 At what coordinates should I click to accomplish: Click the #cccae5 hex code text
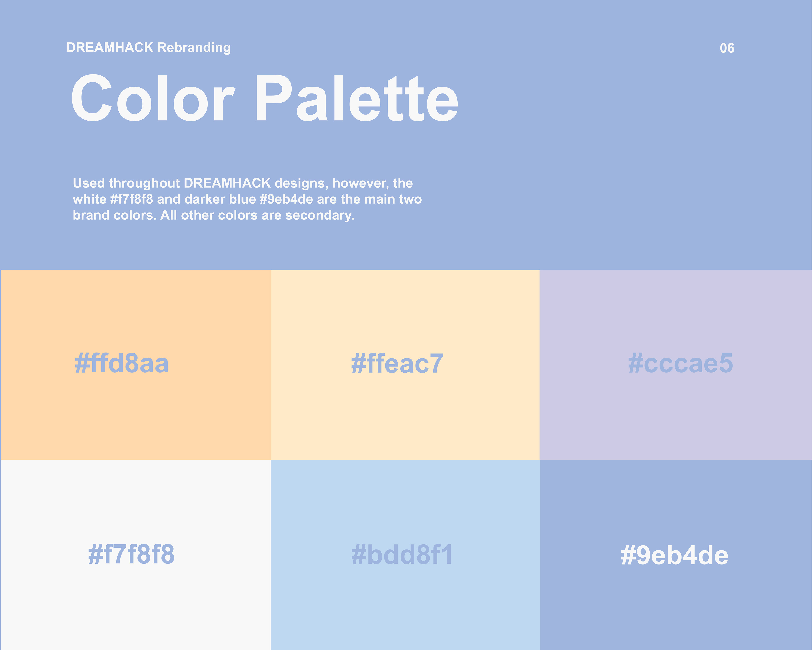pos(680,363)
